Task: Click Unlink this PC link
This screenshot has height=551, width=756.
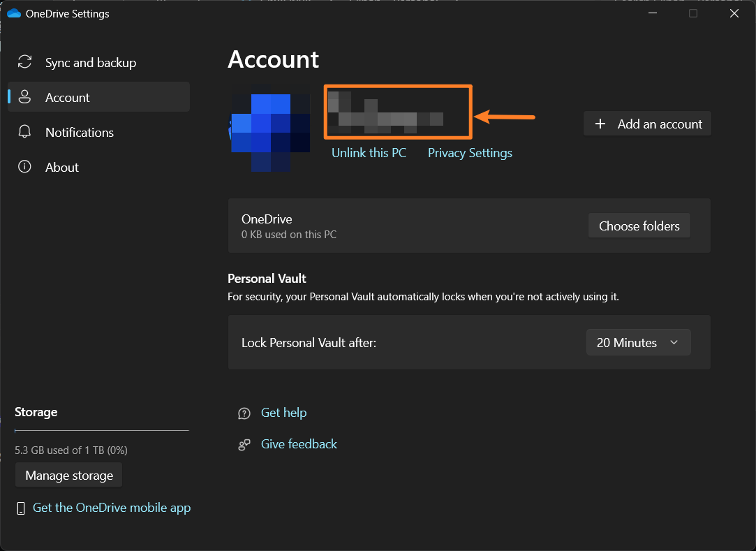Action: 369,153
